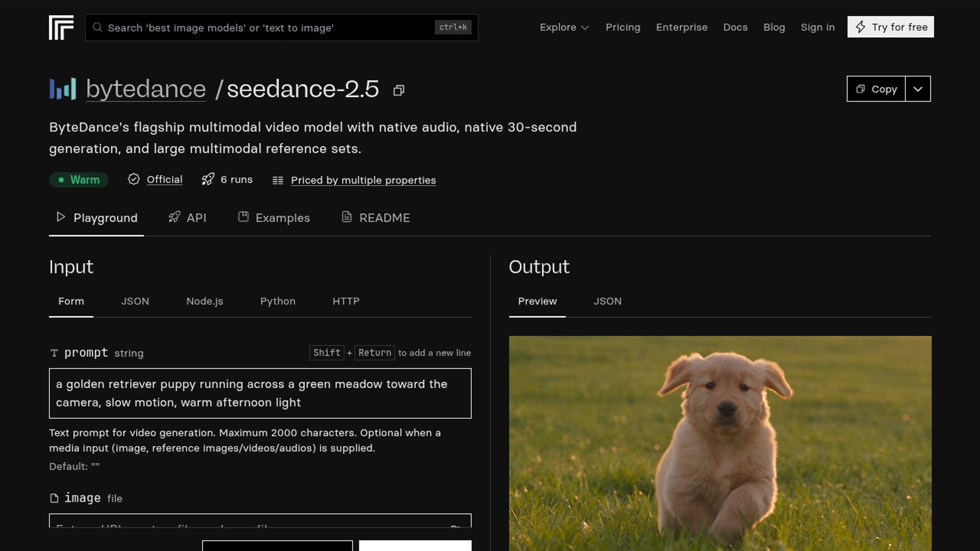This screenshot has width=980, height=551.
Task: Click the Official link
Action: coord(164,180)
